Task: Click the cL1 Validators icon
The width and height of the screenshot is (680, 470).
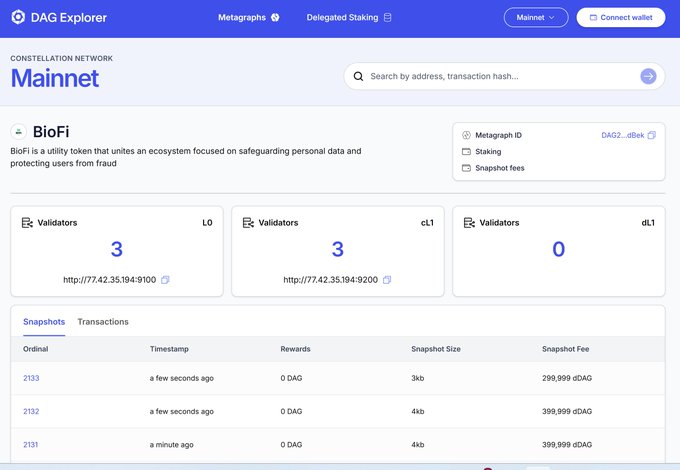Action: tap(248, 222)
